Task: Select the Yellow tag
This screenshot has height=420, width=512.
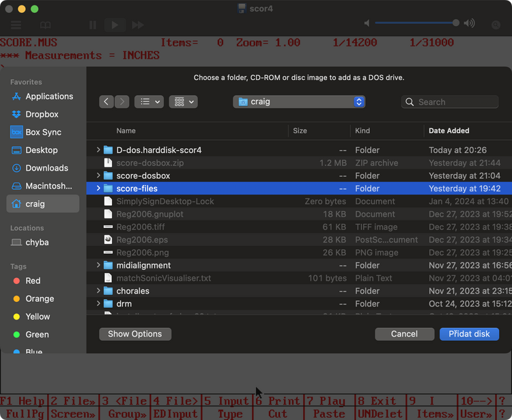Action: click(x=38, y=316)
